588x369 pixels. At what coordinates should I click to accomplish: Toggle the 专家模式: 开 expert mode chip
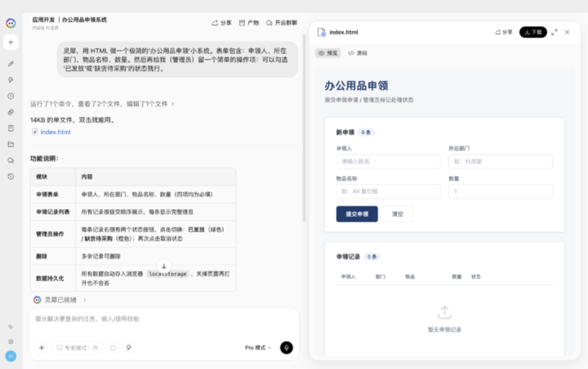click(77, 348)
